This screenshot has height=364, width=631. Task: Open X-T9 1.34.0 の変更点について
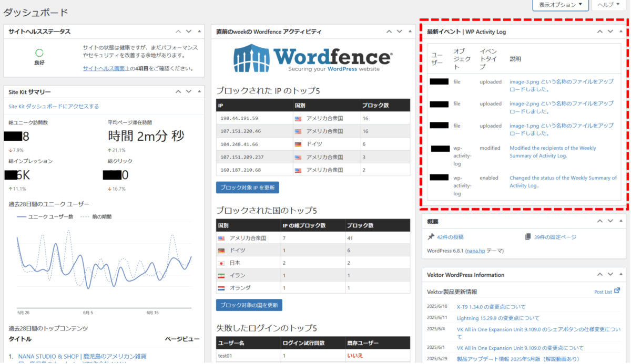(491, 307)
